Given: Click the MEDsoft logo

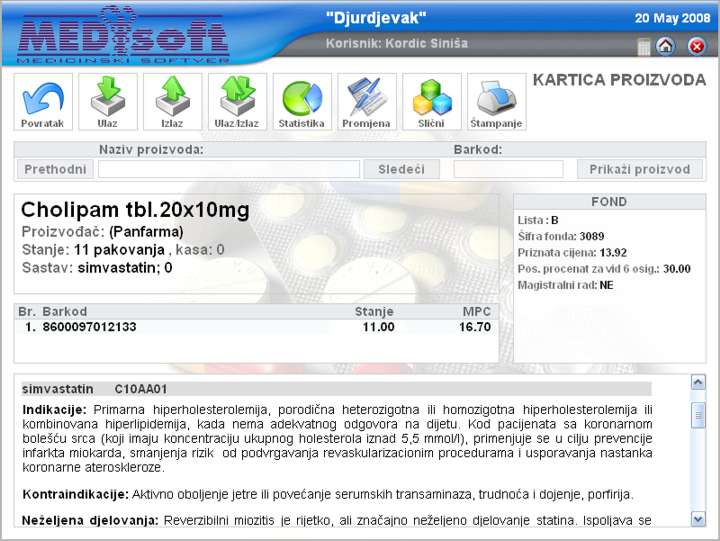Looking at the screenshot, I should (x=123, y=35).
